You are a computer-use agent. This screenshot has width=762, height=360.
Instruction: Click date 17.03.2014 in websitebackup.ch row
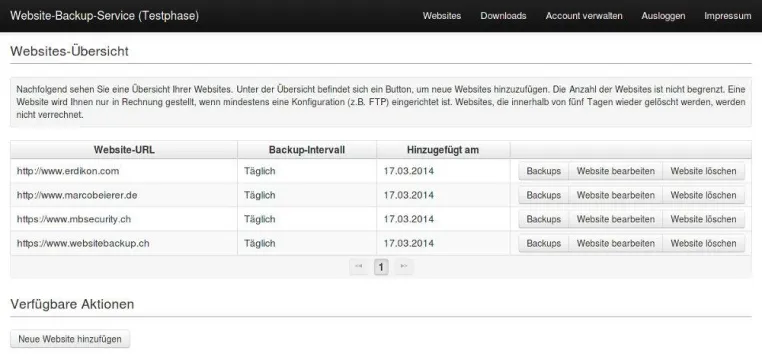click(408, 243)
